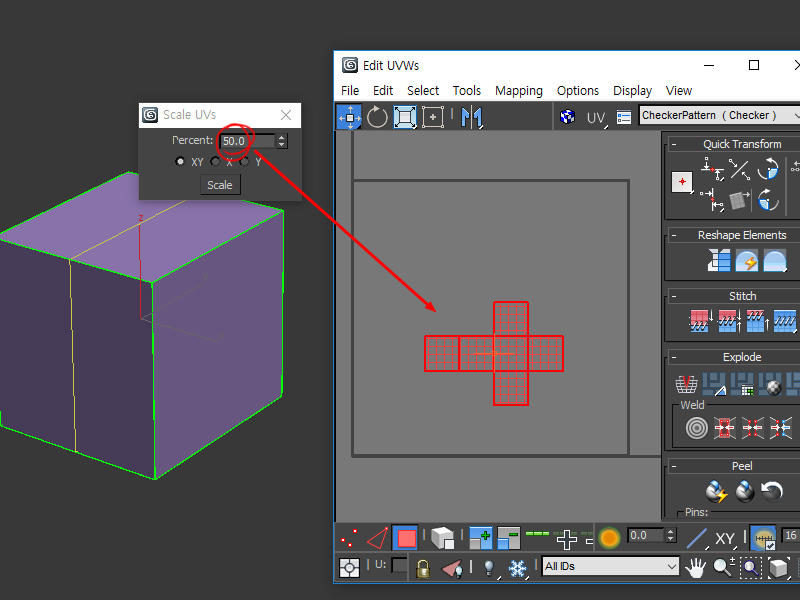Collapse the Explode rollout
The width and height of the screenshot is (800, 600).
click(674, 358)
